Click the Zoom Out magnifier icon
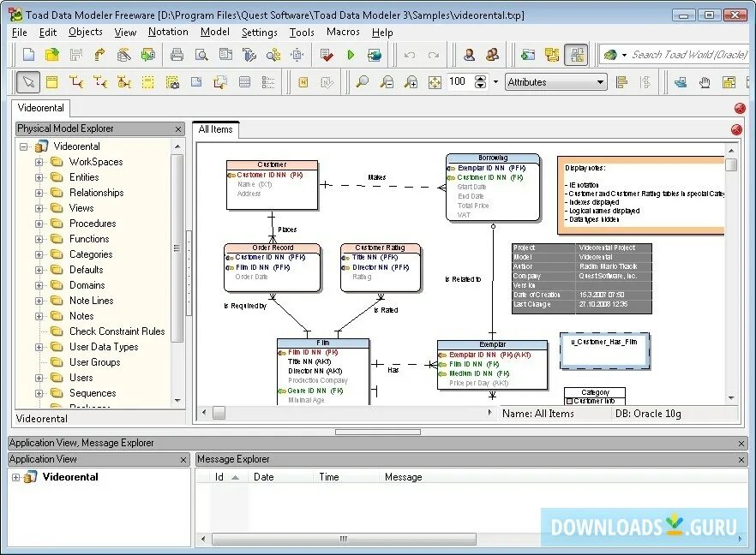Viewport: 756px width, 555px height. tap(387, 82)
